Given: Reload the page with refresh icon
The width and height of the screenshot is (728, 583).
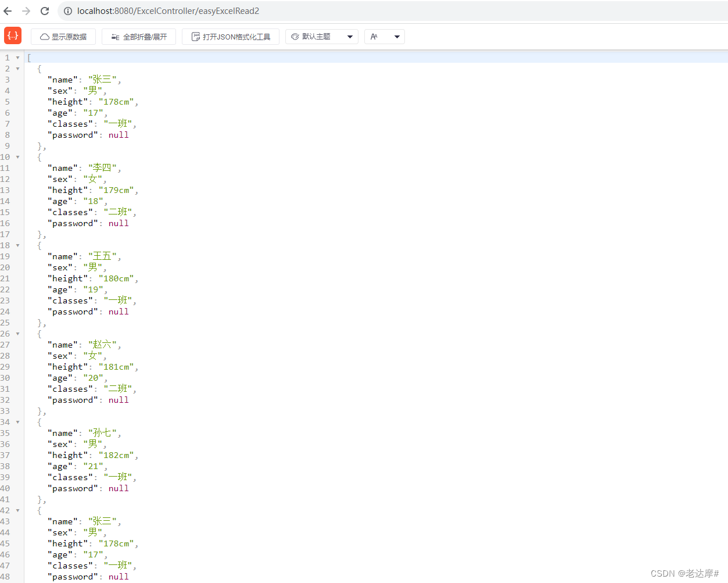Looking at the screenshot, I should pyautogui.click(x=45, y=11).
